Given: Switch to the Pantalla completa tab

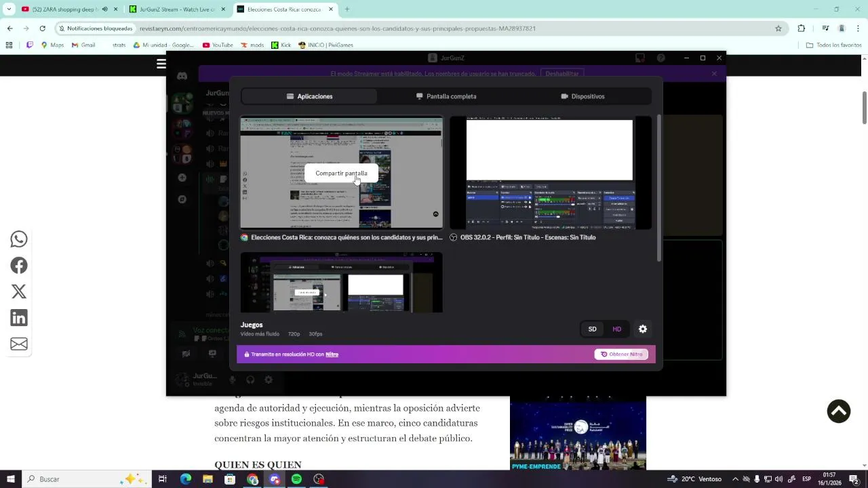Looking at the screenshot, I should click(446, 96).
